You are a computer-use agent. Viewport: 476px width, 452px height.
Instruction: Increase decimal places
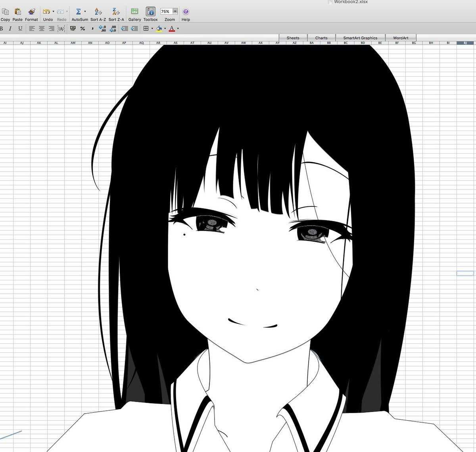click(102, 29)
